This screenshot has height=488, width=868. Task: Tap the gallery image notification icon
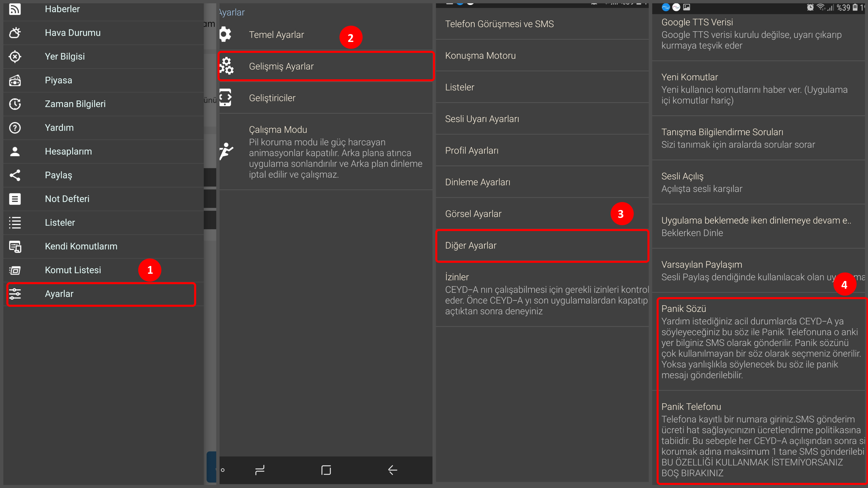pyautogui.click(x=686, y=7)
